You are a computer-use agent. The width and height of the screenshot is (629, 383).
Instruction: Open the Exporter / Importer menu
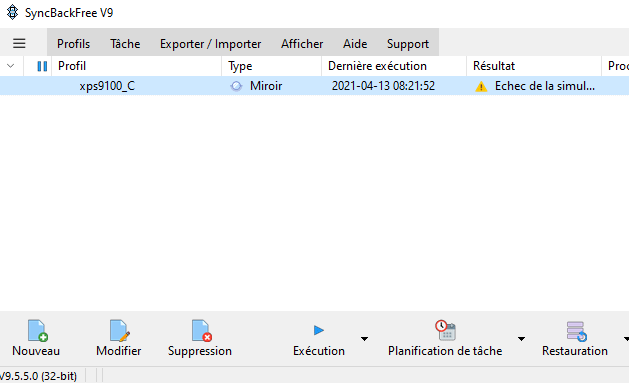click(x=211, y=44)
